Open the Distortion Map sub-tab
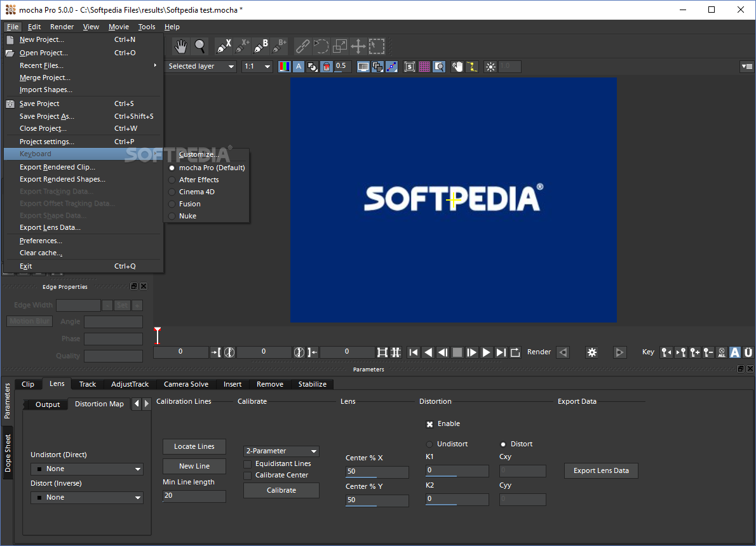756x546 pixels. coord(99,404)
